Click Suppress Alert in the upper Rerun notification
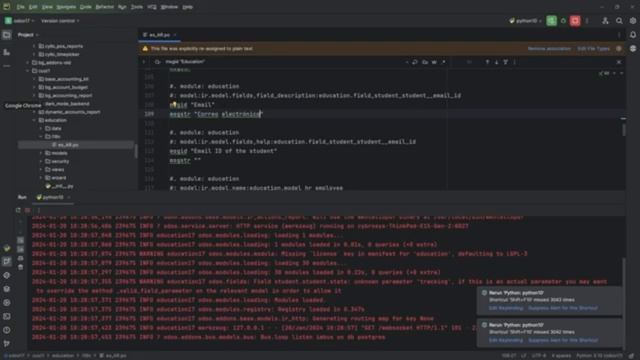 tap(563, 308)
